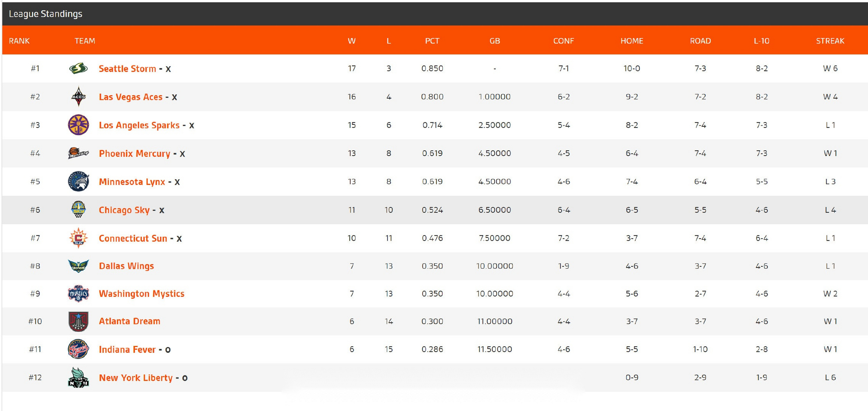
Task: Click the Connecticut Sun logo
Action: [x=78, y=238]
